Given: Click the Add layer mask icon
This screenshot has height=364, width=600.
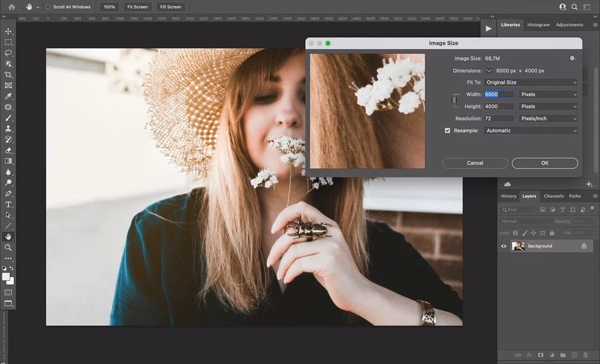Looking at the screenshot, I should click(540, 355).
